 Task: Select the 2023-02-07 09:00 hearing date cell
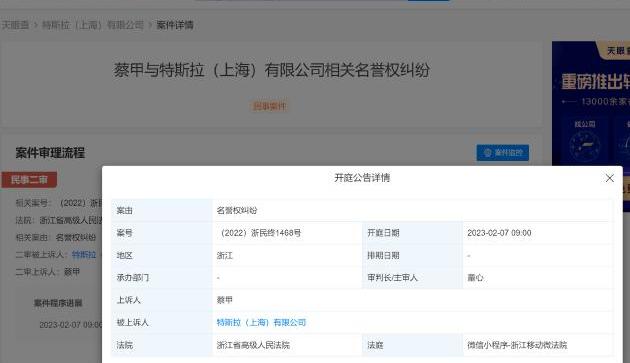pos(538,233)
